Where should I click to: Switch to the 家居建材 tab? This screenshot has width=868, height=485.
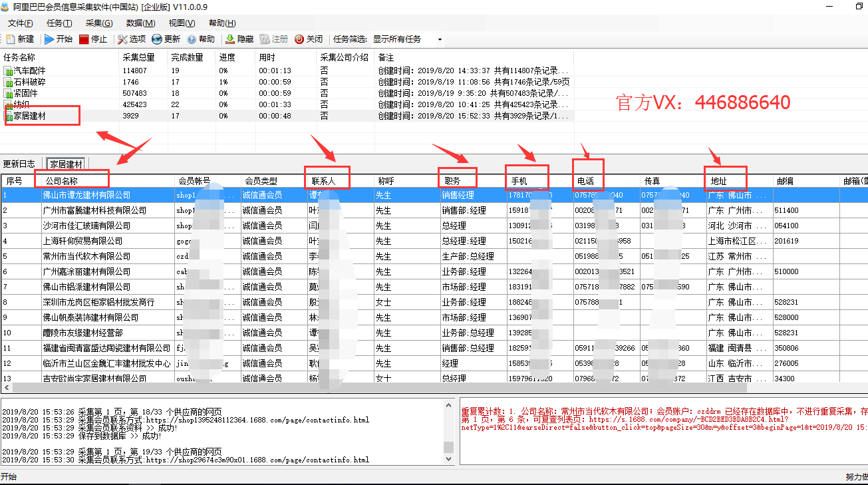point(65,164)
